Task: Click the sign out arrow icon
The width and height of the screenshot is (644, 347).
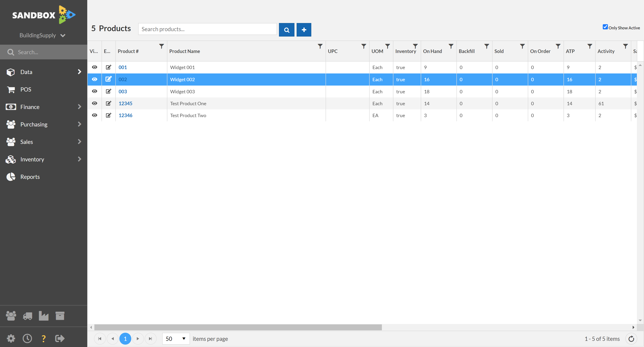Action: [60, 338]
